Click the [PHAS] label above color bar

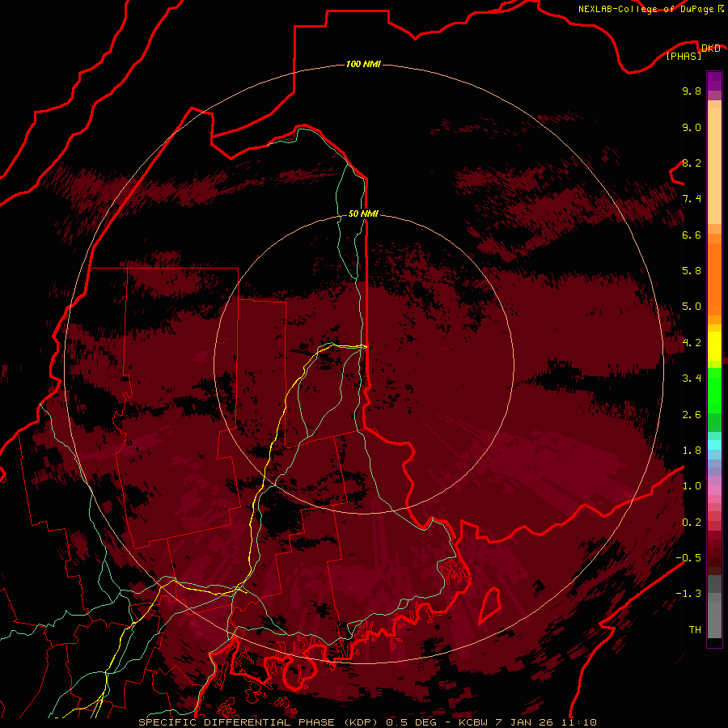tap(684, 57)
